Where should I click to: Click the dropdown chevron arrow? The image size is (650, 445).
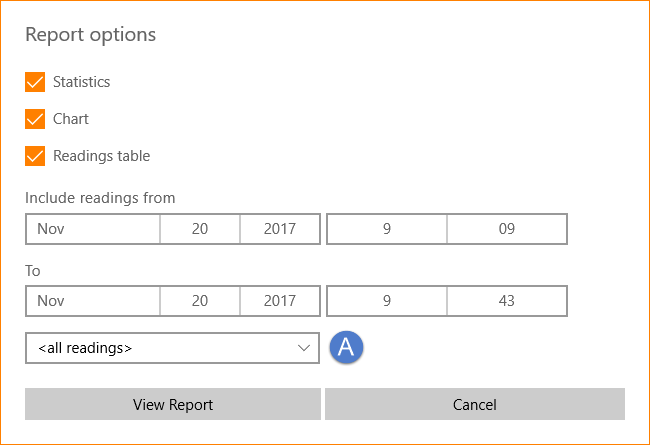pyautogui.click(x=304, y=348)
